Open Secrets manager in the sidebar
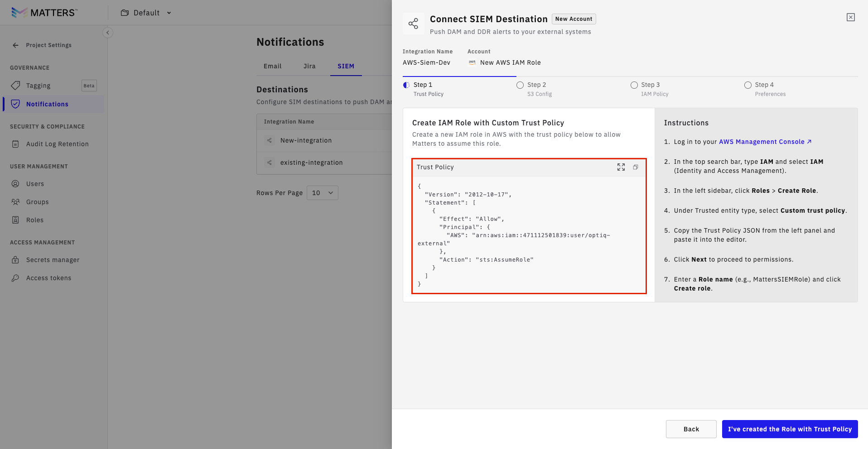 (x=53, y=260)
